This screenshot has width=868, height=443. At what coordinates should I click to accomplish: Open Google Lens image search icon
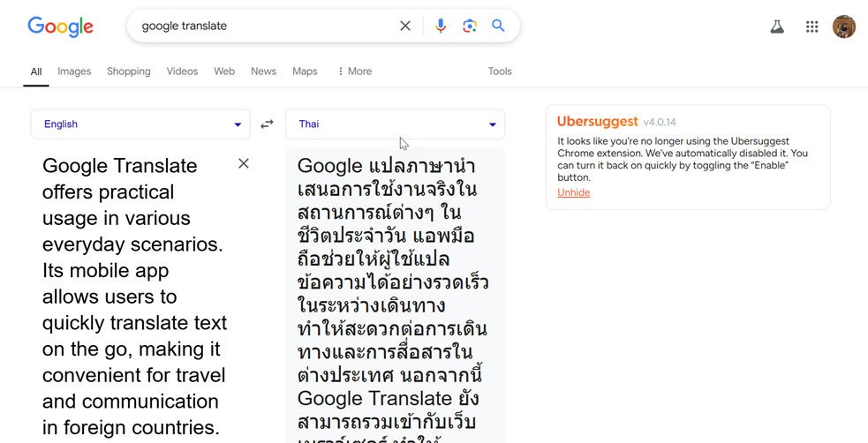click(x=470, y=26)
